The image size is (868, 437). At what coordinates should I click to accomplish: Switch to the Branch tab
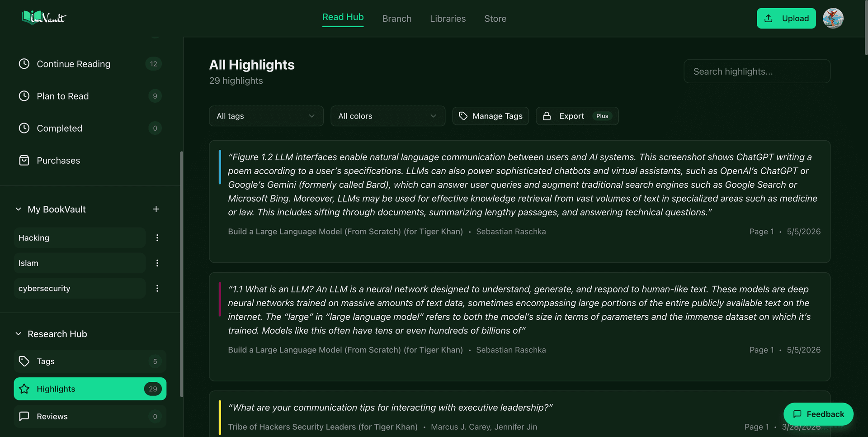click(x=397, y=19)
